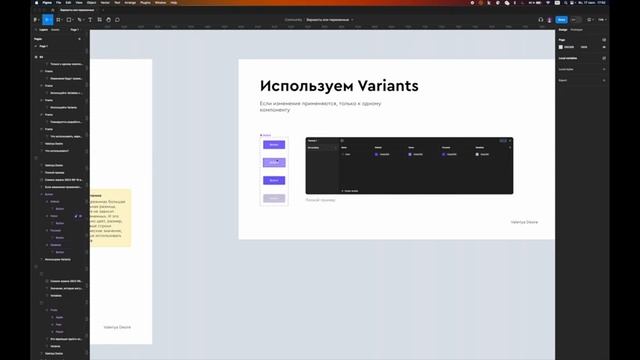Open a new file tab with plus

pyautogui.click(x=103, y=10)
